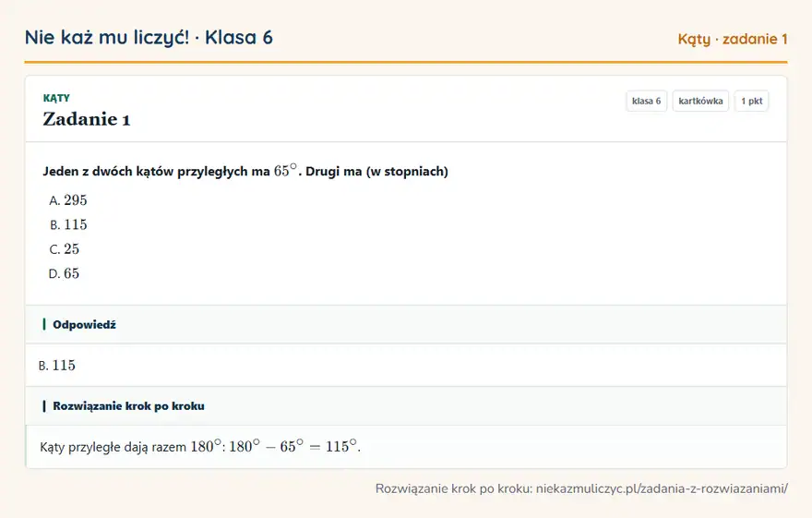Open the niekazmuliczyc.pl/zadania-z-rozwiazaniami/ link
This screenshot has height=518, width=812.
tap(662, 488)
